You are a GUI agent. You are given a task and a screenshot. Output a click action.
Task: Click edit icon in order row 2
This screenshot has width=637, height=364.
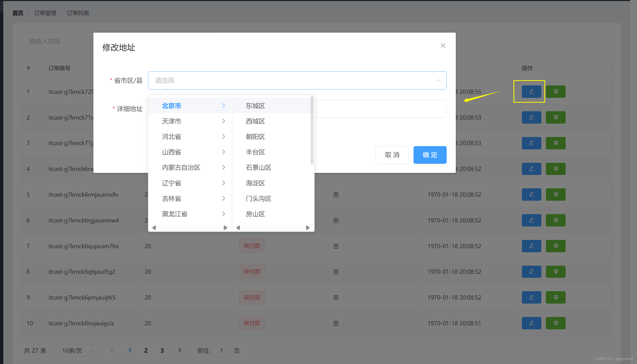531,117
